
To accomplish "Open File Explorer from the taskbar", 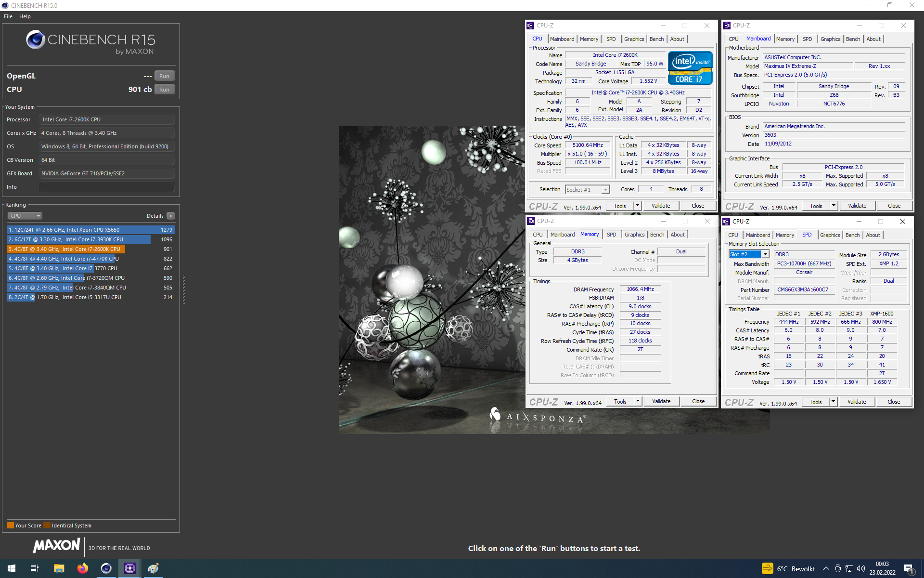I will [59, 568].
